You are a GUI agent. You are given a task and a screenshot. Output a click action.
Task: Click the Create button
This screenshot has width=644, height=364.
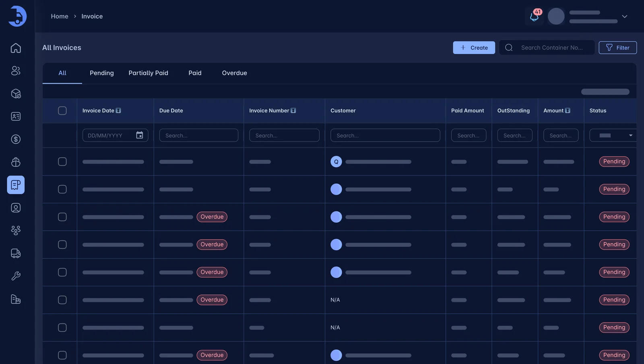[474, 48]
